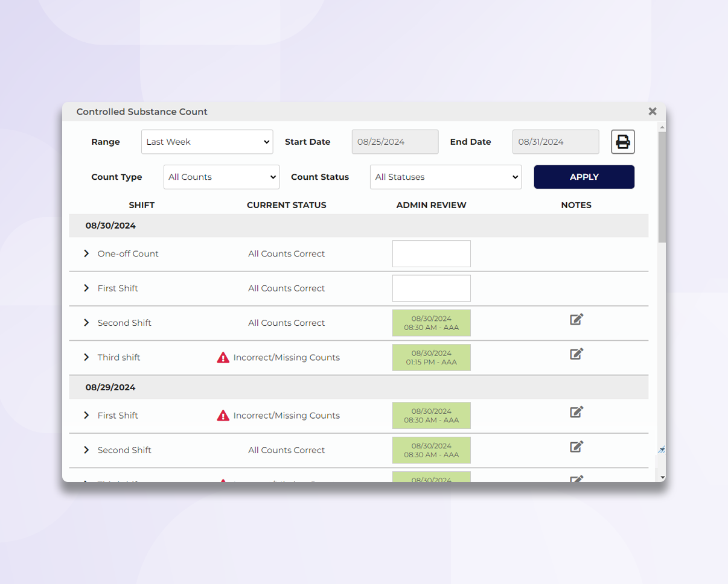The height and width of the screenshot is (584, 728).
Task: Click notes pencil icon for Second Shift 08/29/2024
Action: point(575,446)
